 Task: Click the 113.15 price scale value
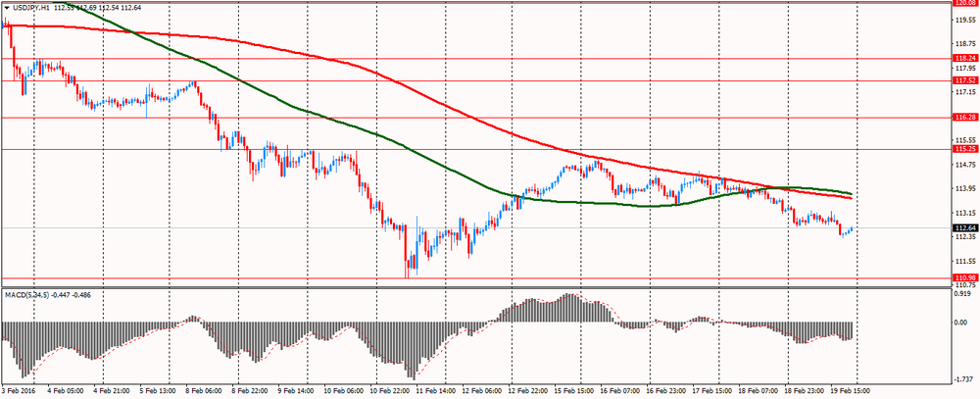point(965,213)
